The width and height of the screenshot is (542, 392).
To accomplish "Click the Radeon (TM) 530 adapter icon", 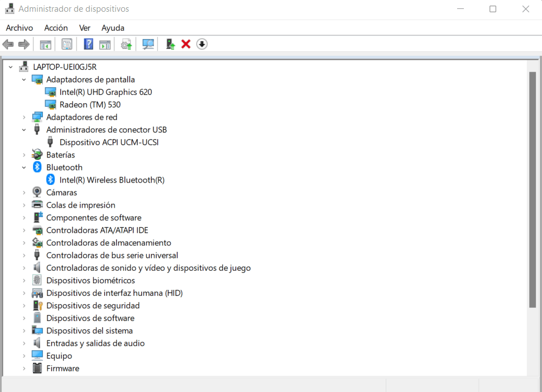I will [50, 104].
